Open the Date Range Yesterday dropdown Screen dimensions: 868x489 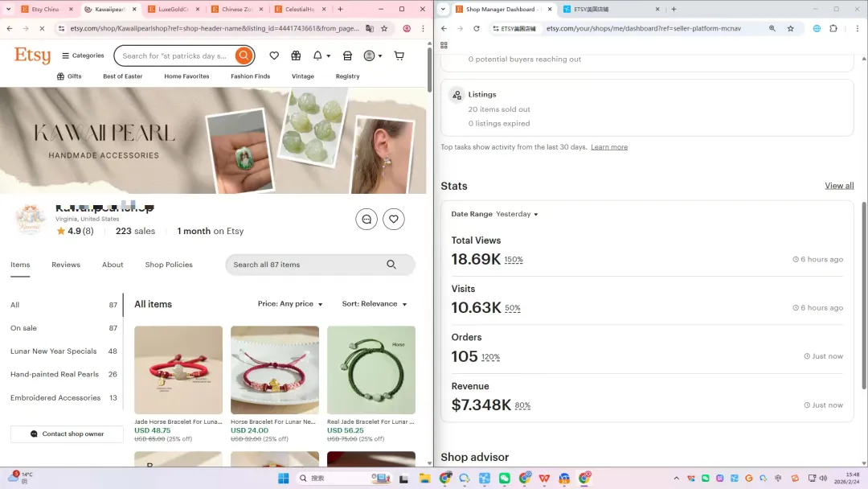click(517, 214)
